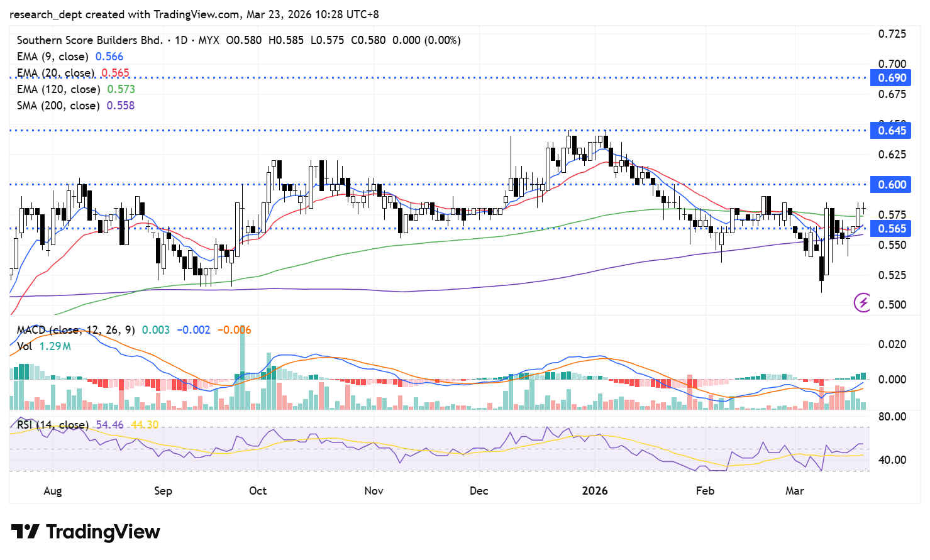The image size is (930, 560).
Task: Click the 0.565 blue price tag
Action: click(892, 229)
